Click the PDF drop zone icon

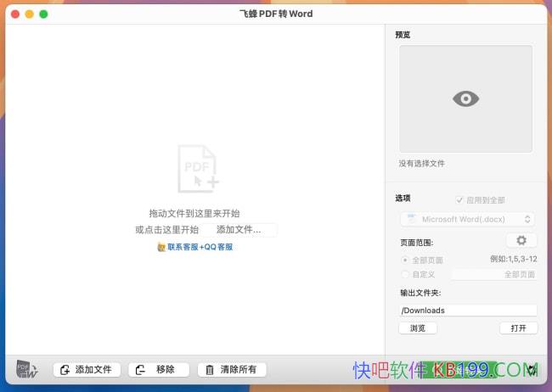pyautogui.click(x=198, y=167)
